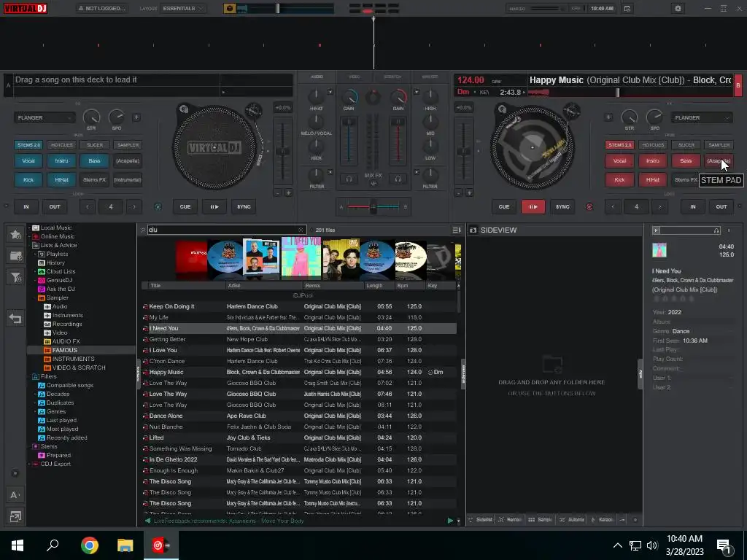Select HOTCUES pad page on deck A

tap(61, 145)
